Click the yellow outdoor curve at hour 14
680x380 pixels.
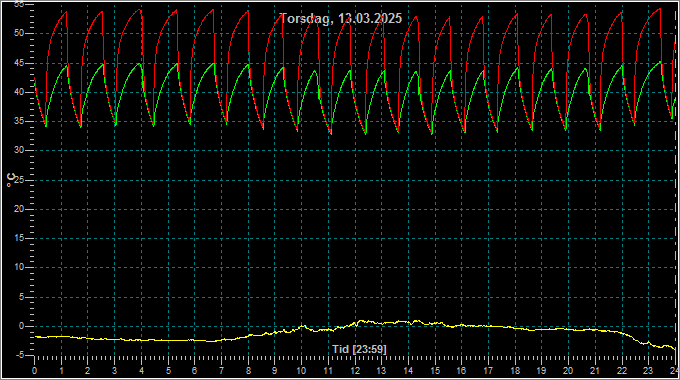pyautogui.click(x=408, y=322)
